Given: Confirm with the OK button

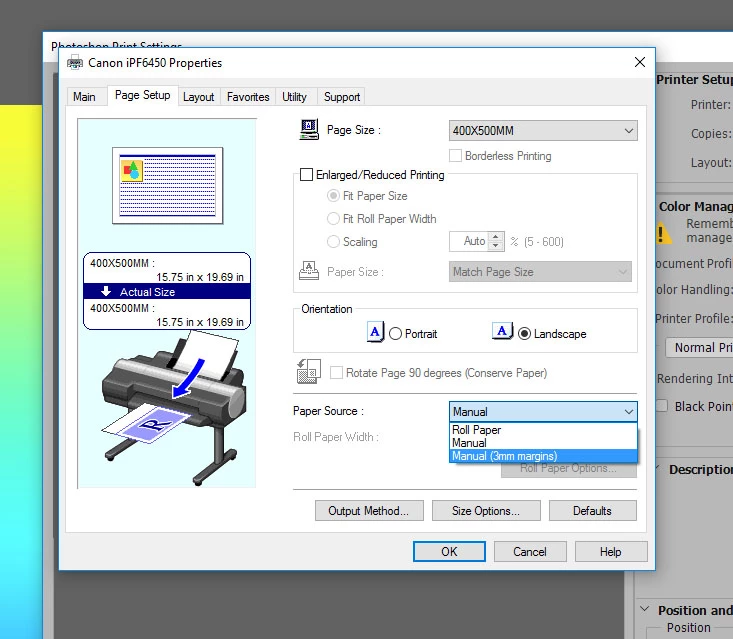Looking at the screenshot, I should coord(449,552).
